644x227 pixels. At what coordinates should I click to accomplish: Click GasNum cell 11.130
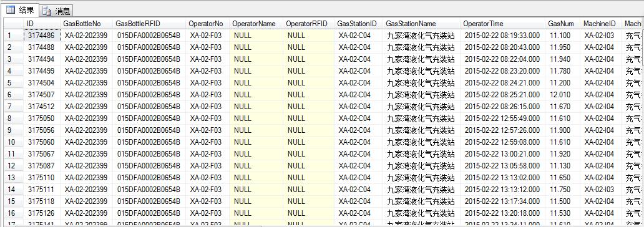click(563, 167)
